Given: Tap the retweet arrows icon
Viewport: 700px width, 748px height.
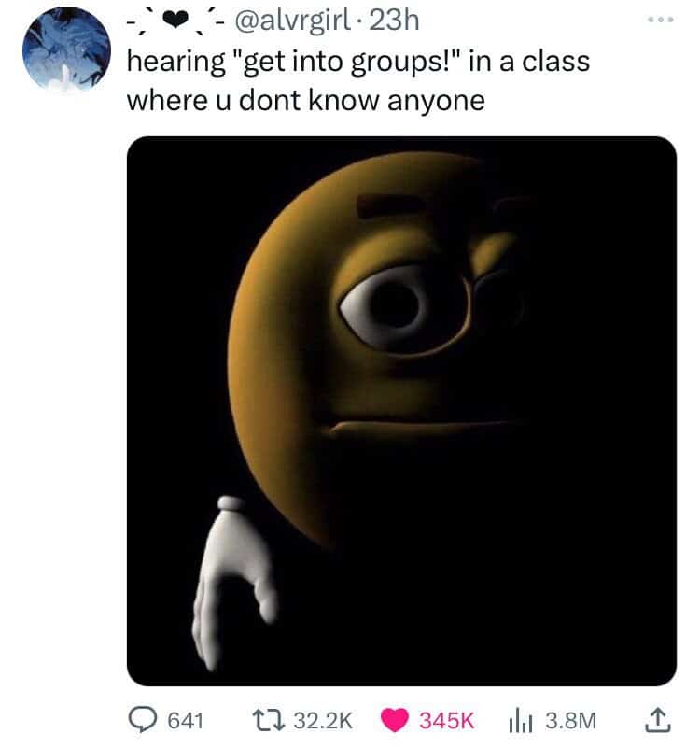Looking at the screenshot, I should pos(269,720).
